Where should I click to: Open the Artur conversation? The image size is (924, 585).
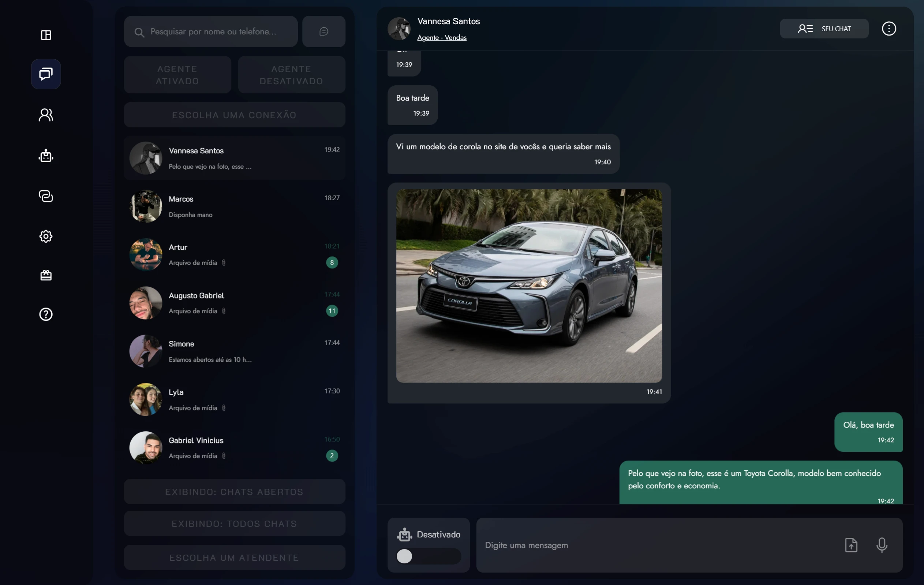[235, 254]
